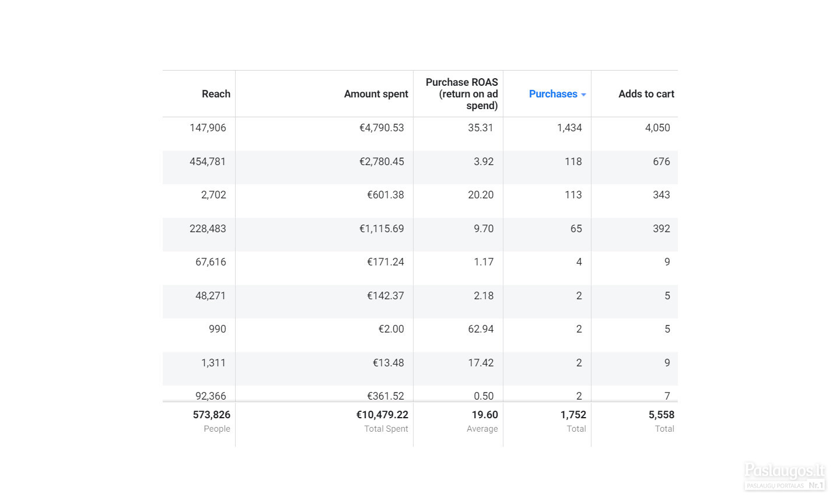The height and width of the screenshot is (504, 840).
Task: Select the adds to cart value 343
Action: [661, 195]
